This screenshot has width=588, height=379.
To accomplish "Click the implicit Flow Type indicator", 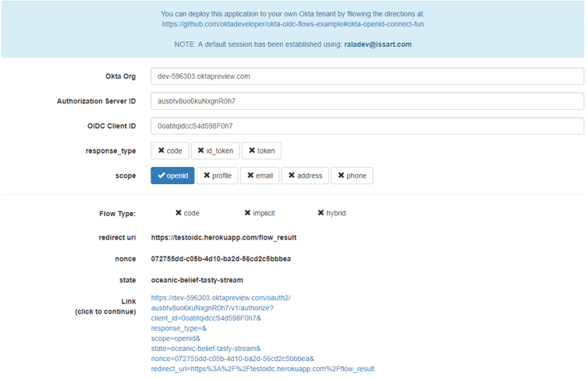I will pyautogui.click(x=260, y=213).
